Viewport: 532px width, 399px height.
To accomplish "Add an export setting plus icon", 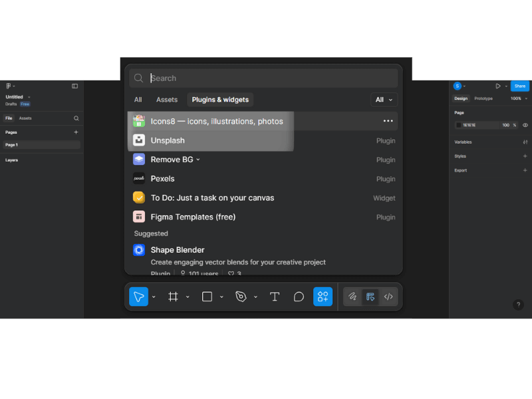I will [525, 170].
